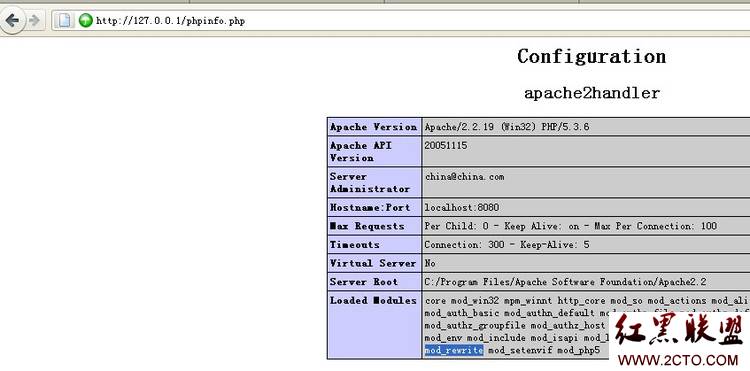Select the Configuration heading
The image size is (750, 371).
click(x=591, y=56)
